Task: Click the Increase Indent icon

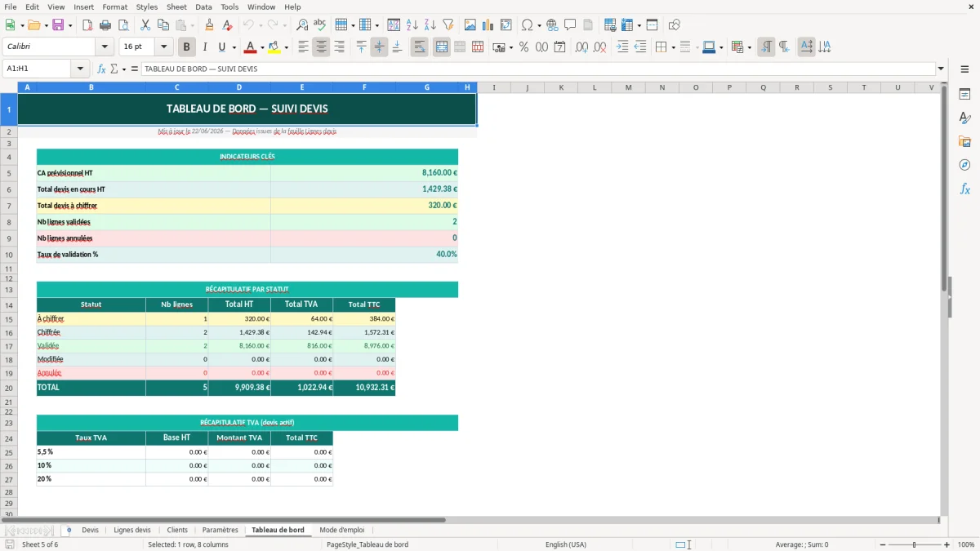Action: tap(622, 47)
